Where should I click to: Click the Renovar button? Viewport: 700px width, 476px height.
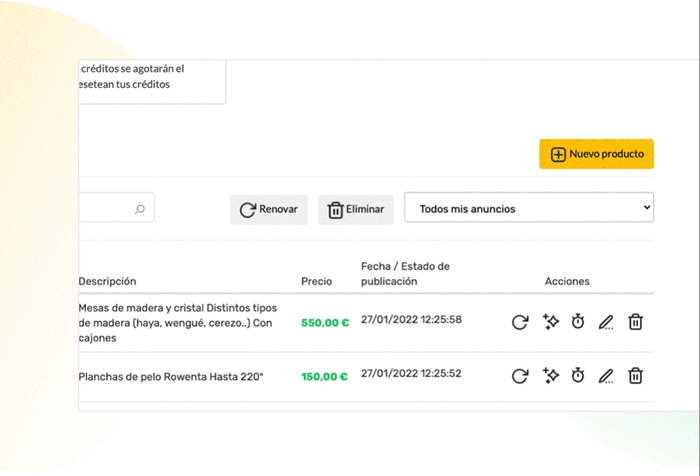point(268,209)
